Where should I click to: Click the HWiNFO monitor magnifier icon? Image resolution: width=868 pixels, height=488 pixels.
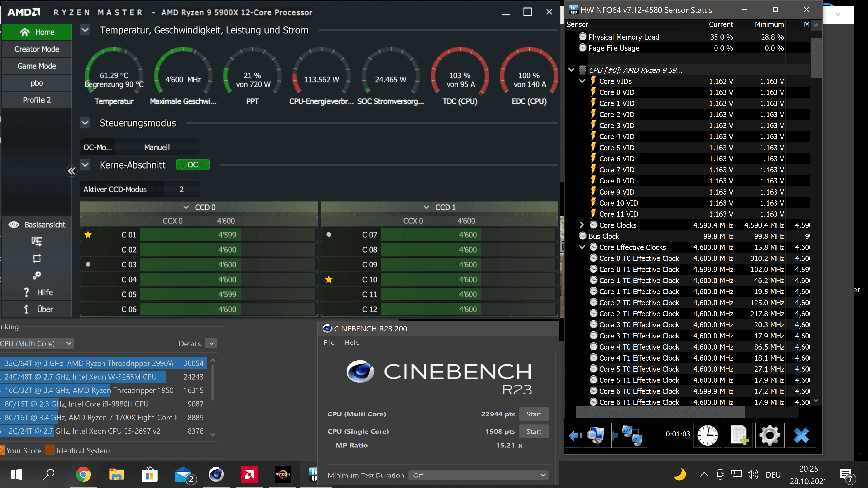pos(597,435)
